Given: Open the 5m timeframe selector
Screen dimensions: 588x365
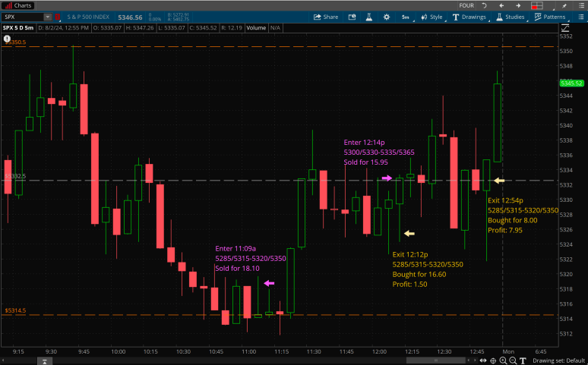Looking at the screenshot, I should (405, 17).
